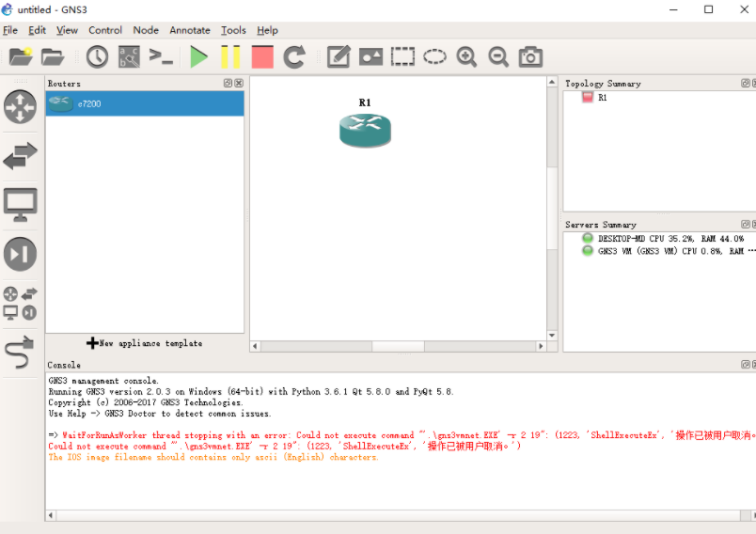The width and height of the screenshot is (756, 534).
Task: Select GNS3 VM server entry
Action: click(x=669, y=251)
